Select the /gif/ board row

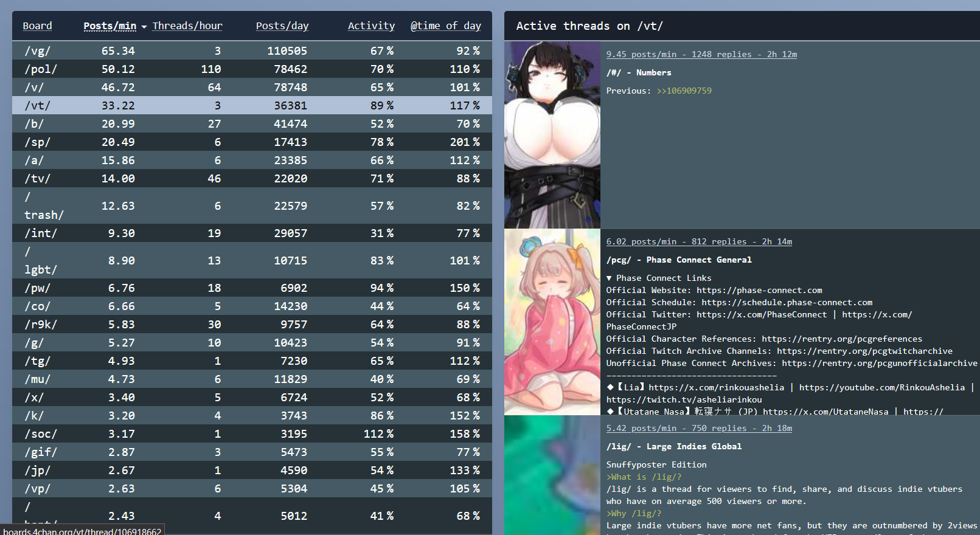click(x=252, y=452)
